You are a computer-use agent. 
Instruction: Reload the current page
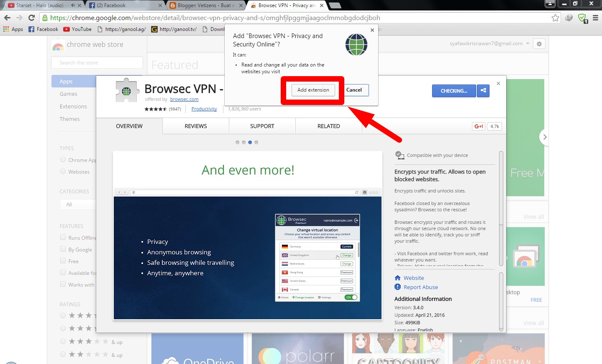click(x=31, y=18)
